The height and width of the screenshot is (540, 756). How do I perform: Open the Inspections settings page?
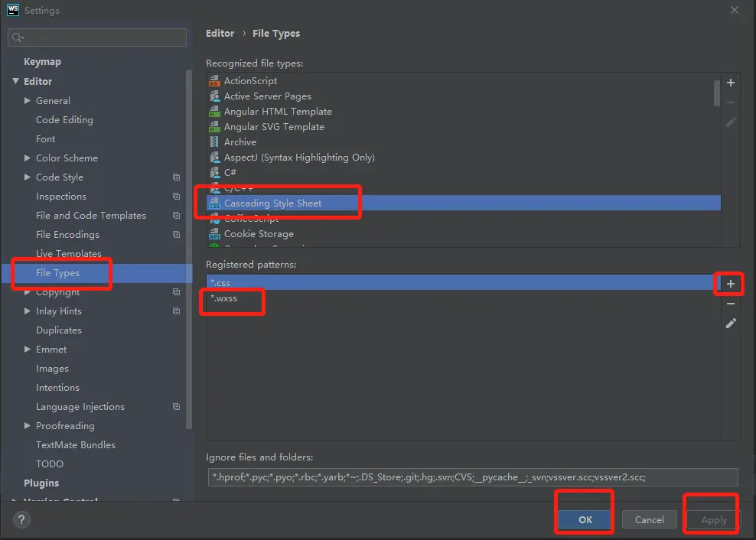click(x=61, y=197)
